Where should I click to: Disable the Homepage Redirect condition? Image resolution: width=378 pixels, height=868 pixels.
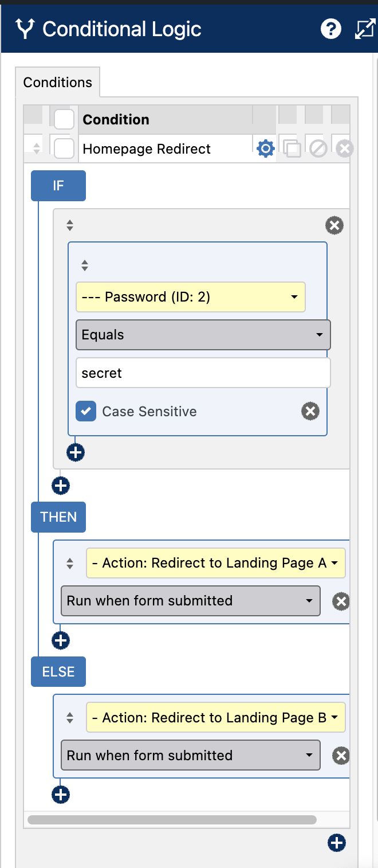pyautogui.click(x=318, y=148)
